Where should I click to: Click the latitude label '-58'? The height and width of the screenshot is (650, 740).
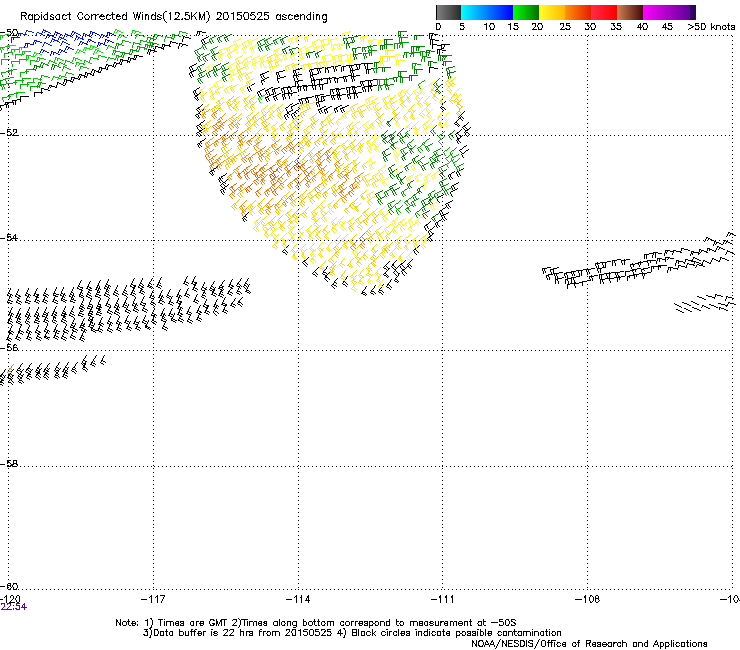click(9, 464)
